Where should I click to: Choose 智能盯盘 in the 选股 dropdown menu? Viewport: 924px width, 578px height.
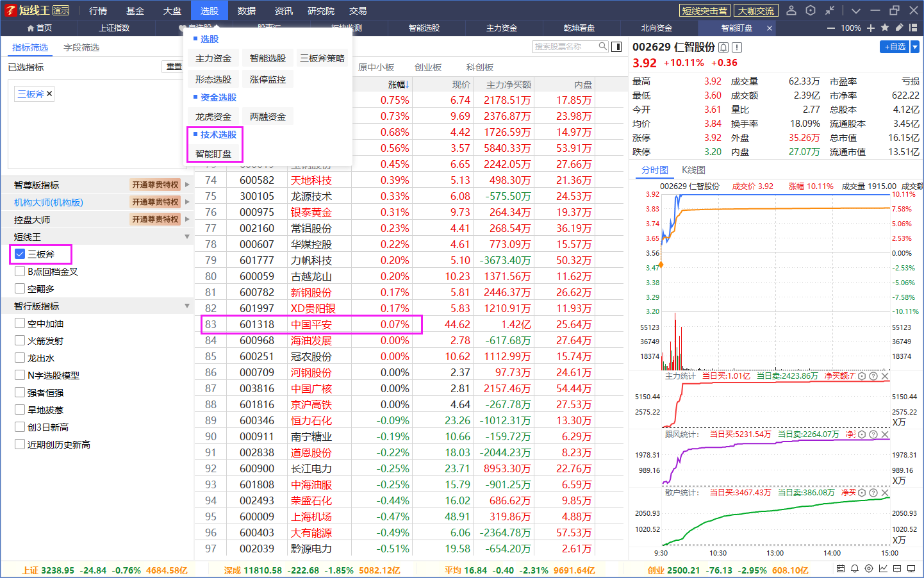pyautogui.click(x=213, y=154)
